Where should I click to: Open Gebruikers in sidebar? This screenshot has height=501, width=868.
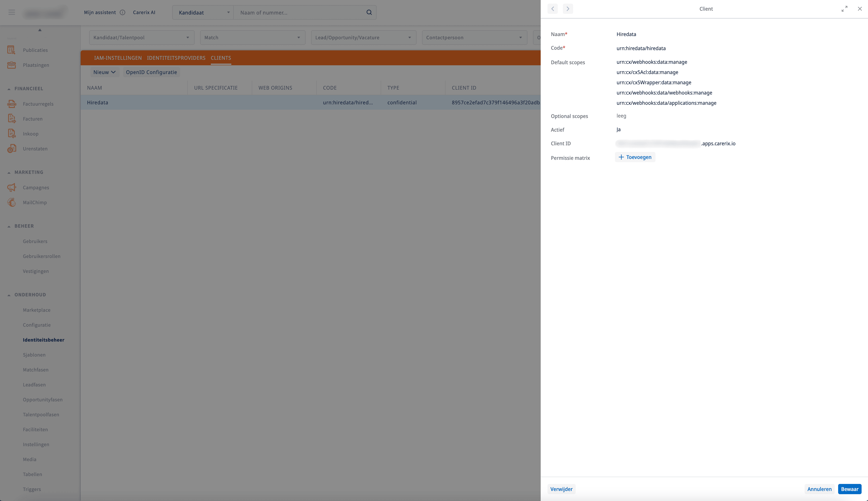pos(35,241)
